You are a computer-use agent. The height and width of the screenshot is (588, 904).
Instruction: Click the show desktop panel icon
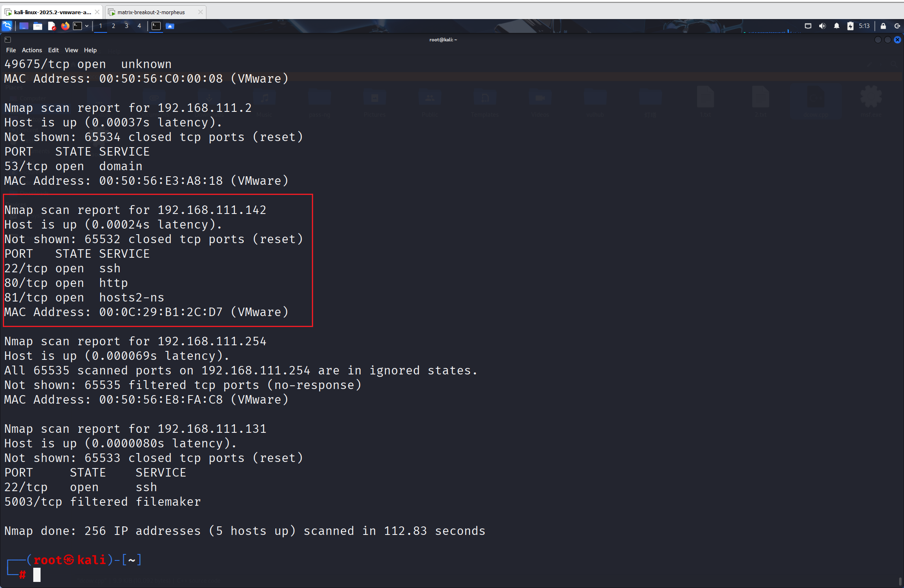(24, 26)
